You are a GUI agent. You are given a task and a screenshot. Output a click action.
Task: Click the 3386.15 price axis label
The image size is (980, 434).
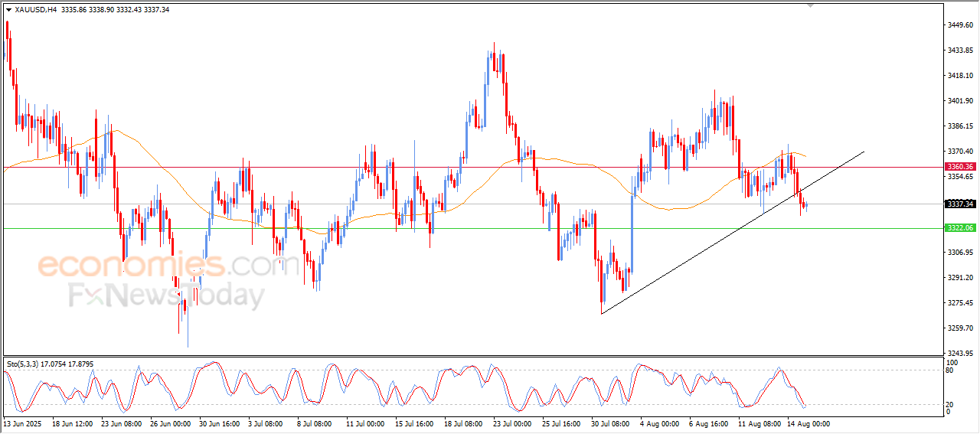(x=959, y=126)
